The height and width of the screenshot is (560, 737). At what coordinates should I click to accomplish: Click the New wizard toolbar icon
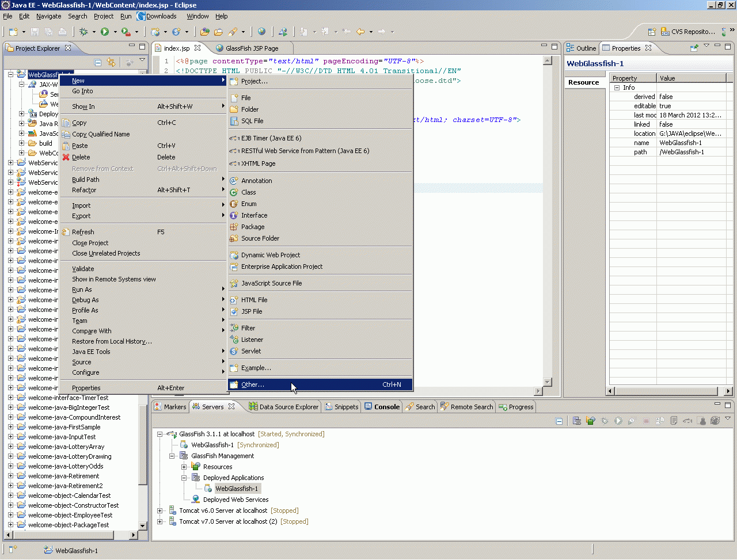13,32
